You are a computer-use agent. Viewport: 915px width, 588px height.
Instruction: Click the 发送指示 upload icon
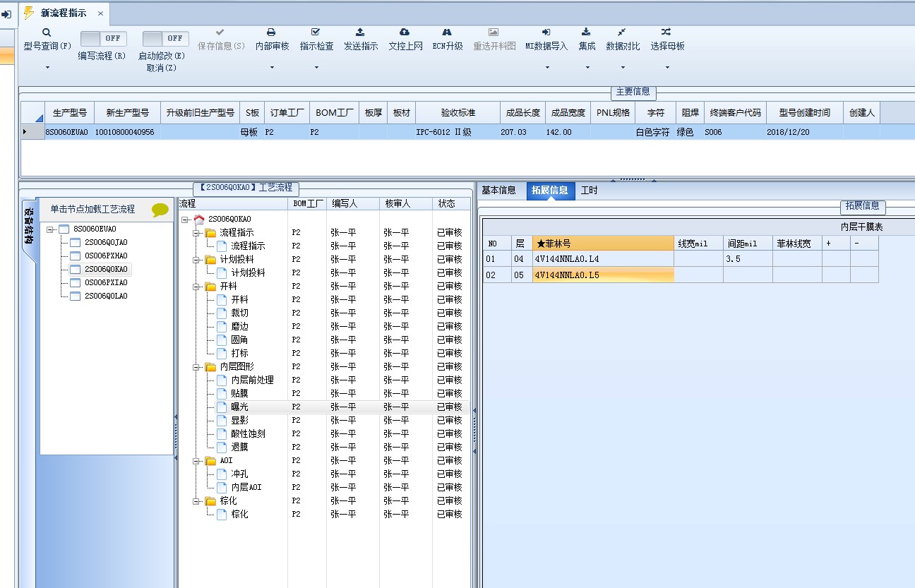click(360, 32)
